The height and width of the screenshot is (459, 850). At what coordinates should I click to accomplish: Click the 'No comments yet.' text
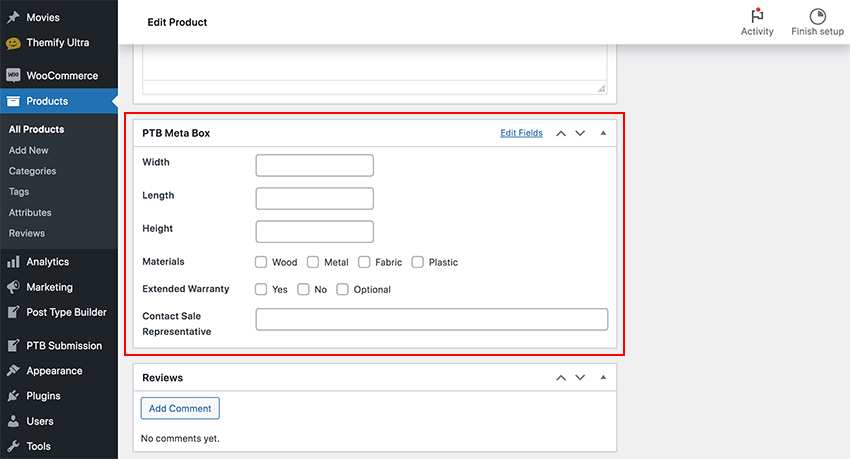pyautogui.click(x=180, y=438)
